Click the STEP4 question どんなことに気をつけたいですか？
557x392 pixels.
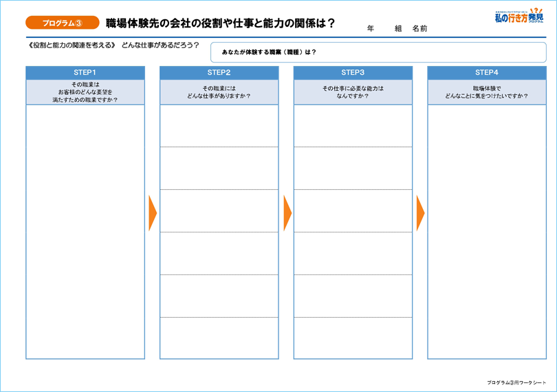pyautogui.click(x=487, y=92)
